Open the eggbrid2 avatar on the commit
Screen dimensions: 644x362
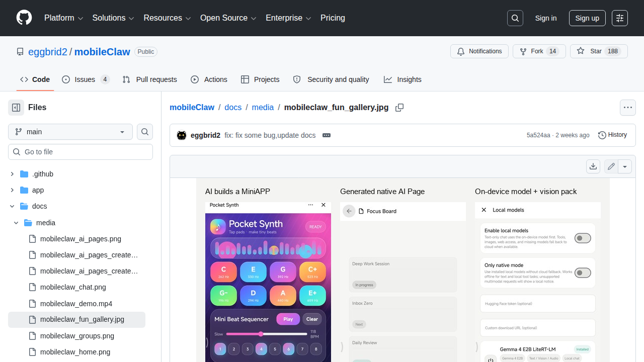pyautogui.click(x=182, y=135)
